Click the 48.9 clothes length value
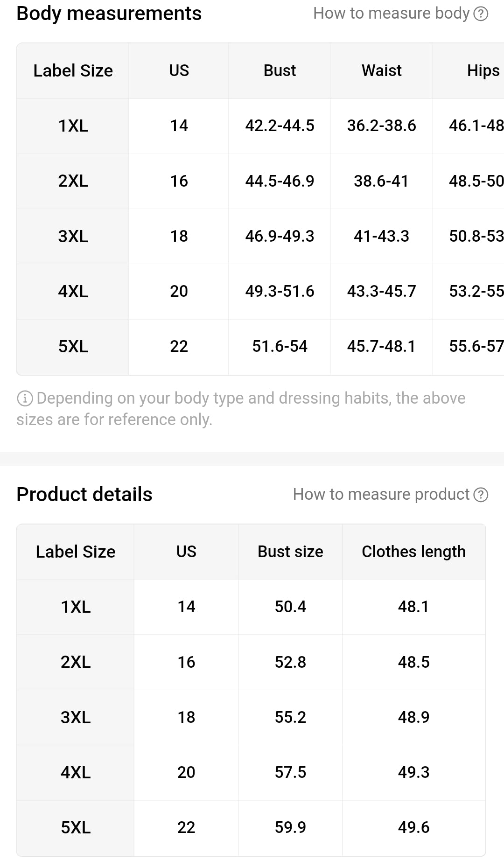The height and width of the screenshot is (860, 504). pos(413,717)
